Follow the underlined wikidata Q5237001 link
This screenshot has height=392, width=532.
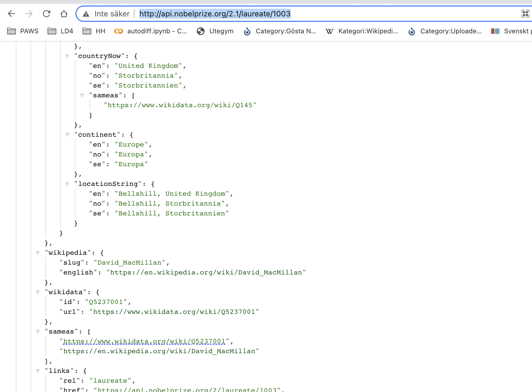tap(144, 341)
